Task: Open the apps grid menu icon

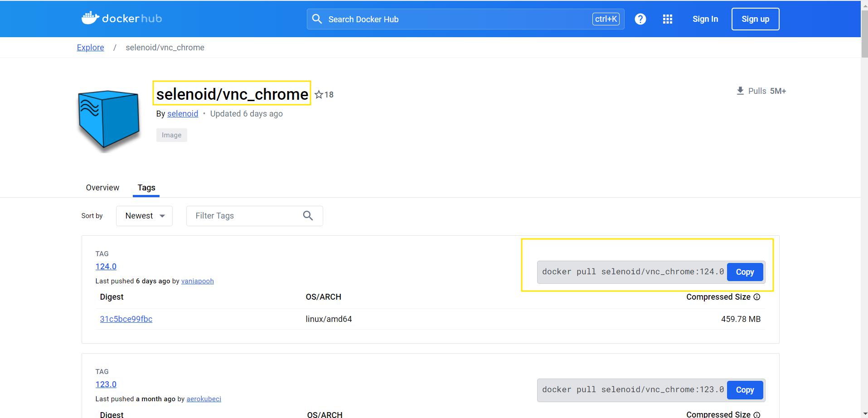Action: 667,19
